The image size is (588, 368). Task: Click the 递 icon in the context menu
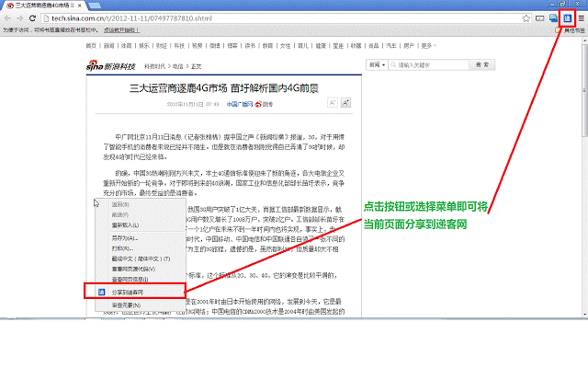[102, 292]
